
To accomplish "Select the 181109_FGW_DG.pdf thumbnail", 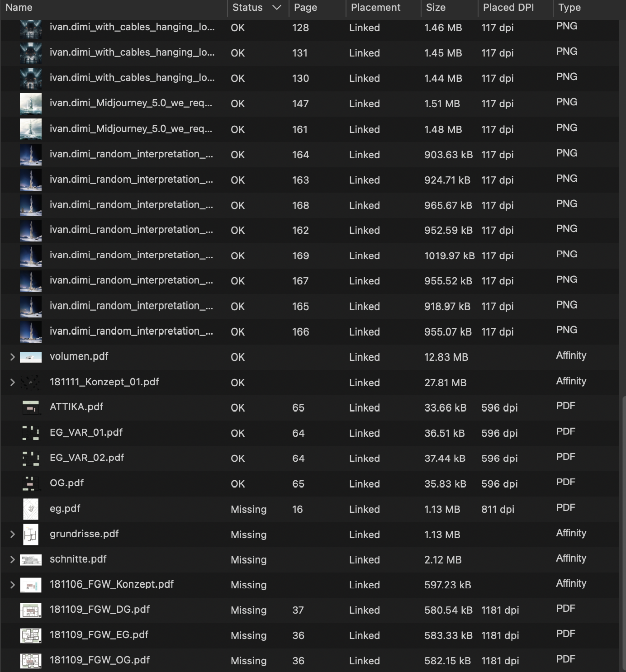I will click(x=31, y=610).
